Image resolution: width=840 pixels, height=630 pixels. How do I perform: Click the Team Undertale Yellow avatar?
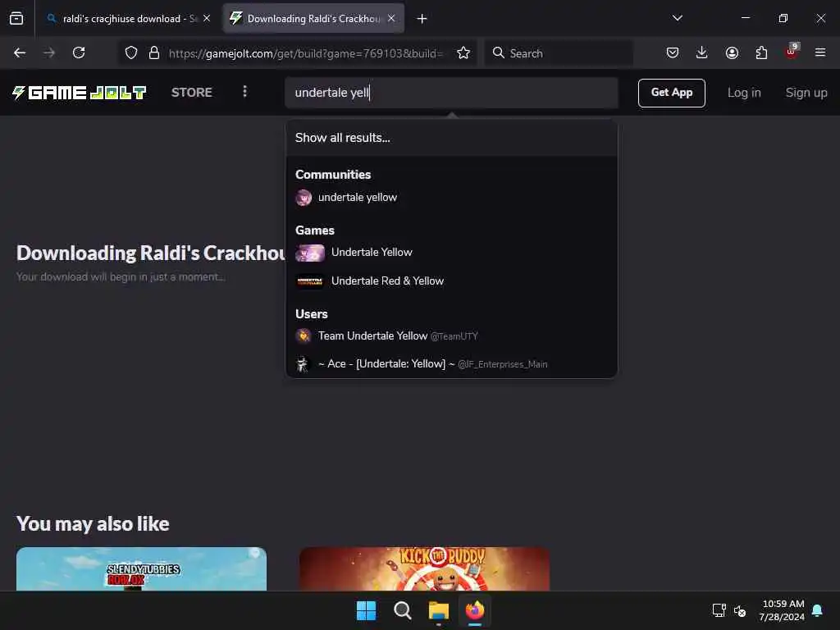point(304,336)
